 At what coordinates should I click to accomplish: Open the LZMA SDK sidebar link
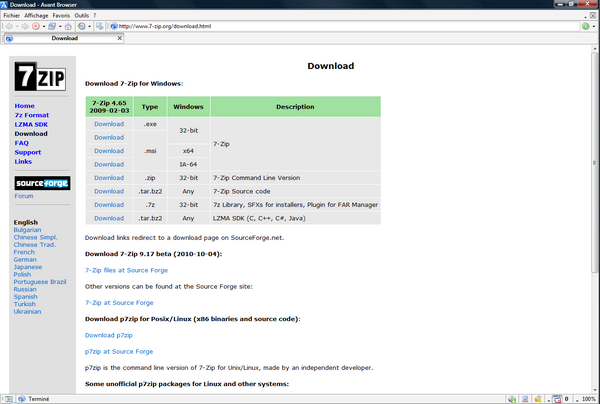click(x=31, y=124)
